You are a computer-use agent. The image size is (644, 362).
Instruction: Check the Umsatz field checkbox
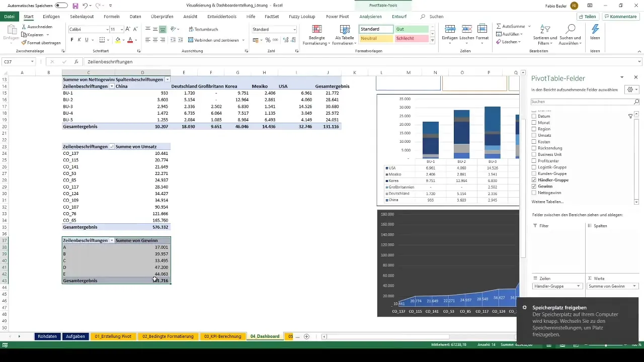[x=534, y=135]
